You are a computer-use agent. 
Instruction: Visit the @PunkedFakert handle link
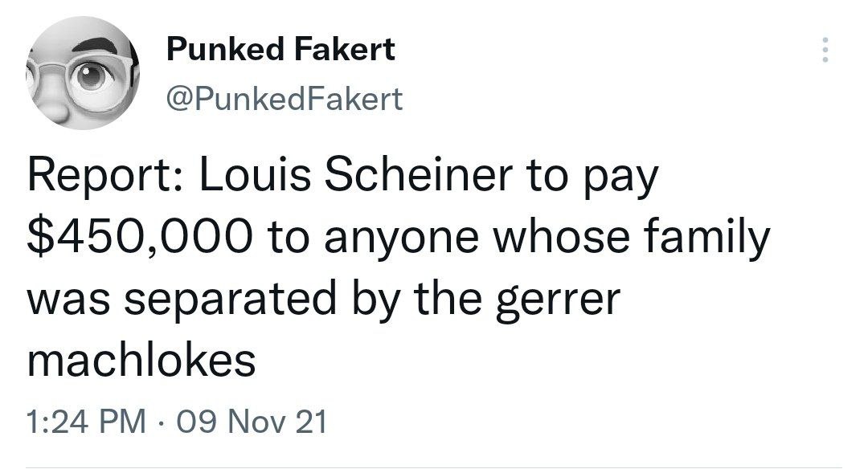284,100
